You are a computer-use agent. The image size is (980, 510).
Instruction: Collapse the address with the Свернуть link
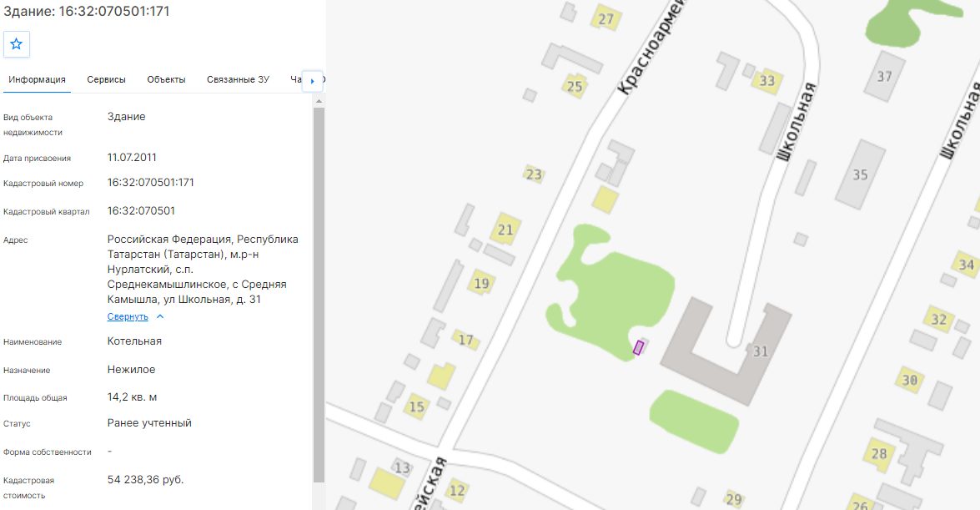coord(128,316)
